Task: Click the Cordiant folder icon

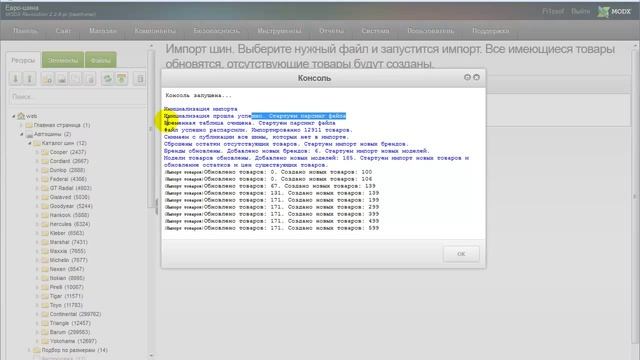Action: coord(45,161)
